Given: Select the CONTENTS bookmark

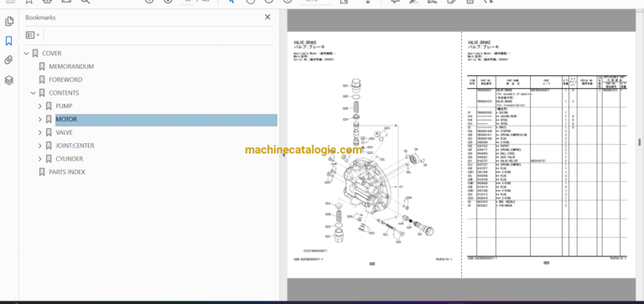Looking at the screenshot, I should [64, 93].
